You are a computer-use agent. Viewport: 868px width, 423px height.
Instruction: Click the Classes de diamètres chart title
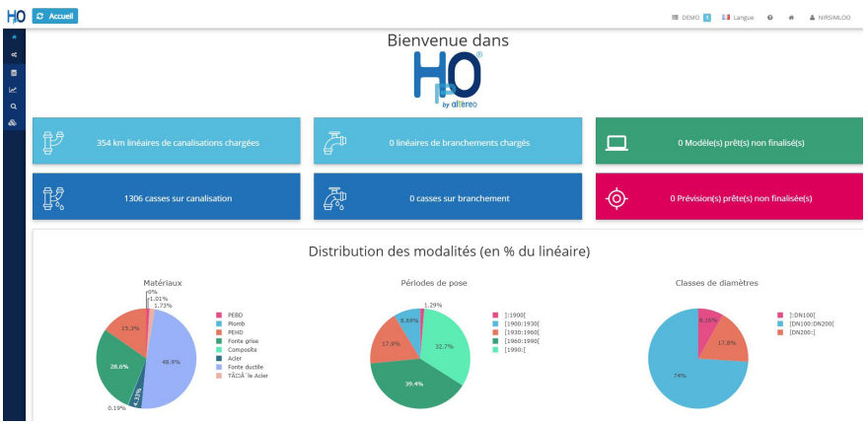(x=716, y=283)
